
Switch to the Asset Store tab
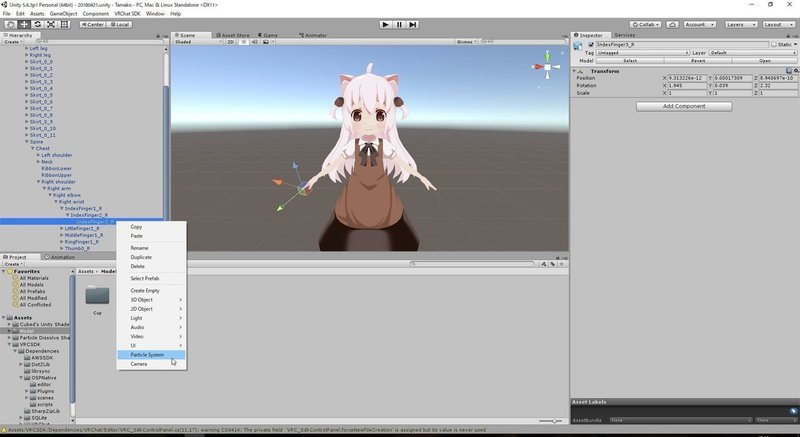(232, 35)
